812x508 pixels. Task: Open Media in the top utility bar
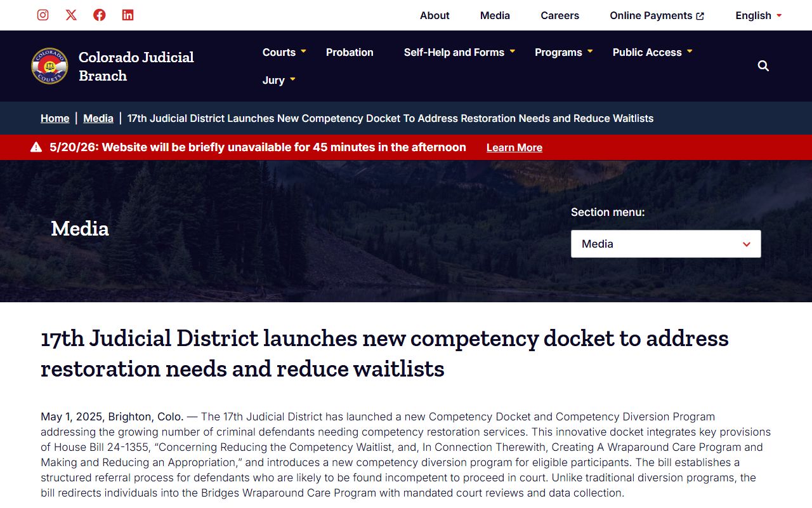pyautogui.click(x=495, y=15)
